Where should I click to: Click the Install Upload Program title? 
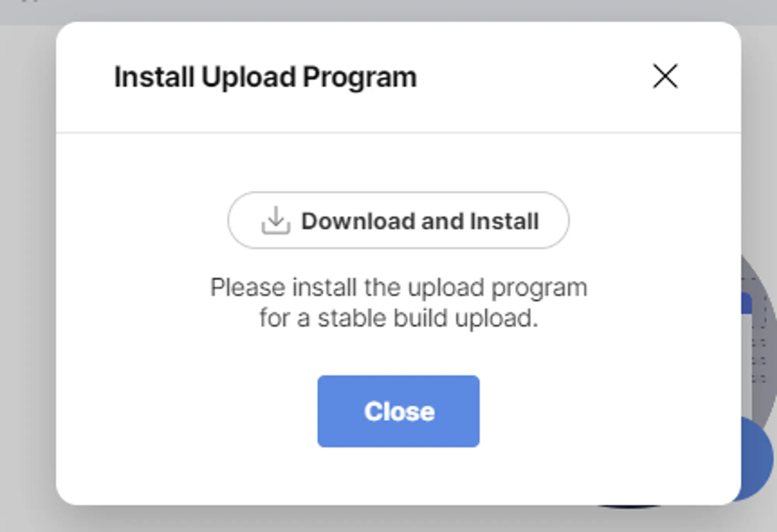pos(265,77)
